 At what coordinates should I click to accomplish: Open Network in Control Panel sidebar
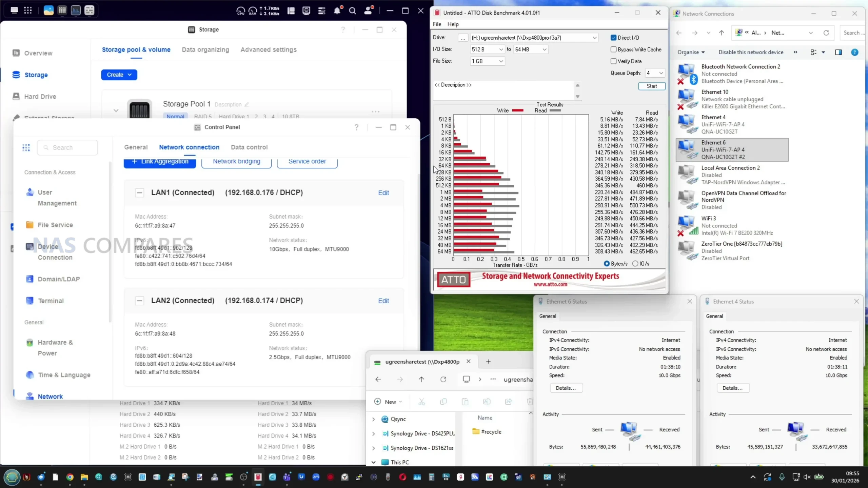tap(50, 396)
